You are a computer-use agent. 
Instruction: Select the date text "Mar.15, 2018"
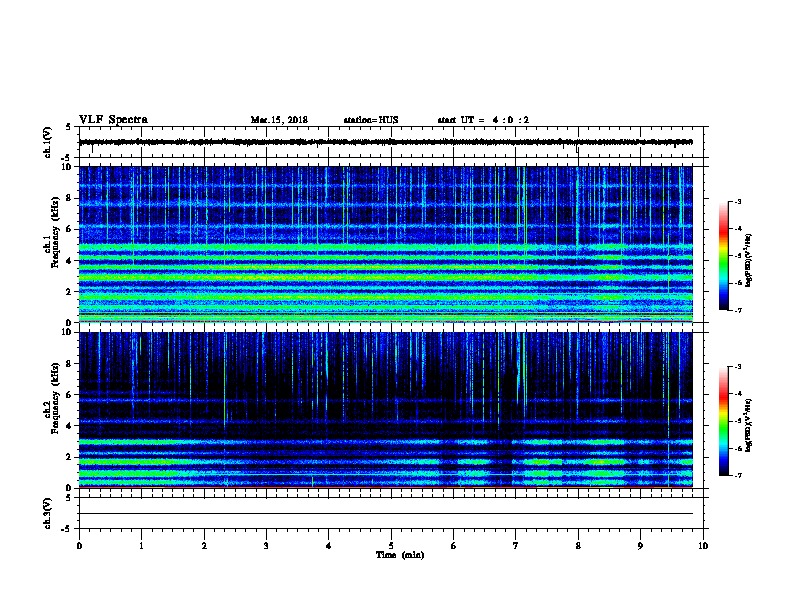pos(279,120)
